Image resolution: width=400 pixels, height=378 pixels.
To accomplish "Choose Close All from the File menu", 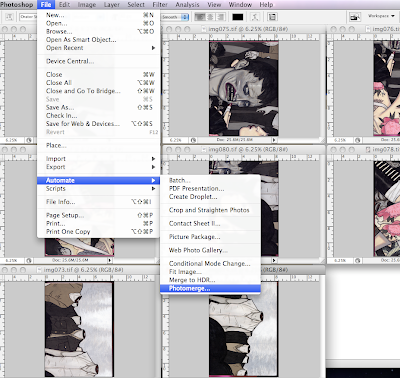I will [98, 83].
